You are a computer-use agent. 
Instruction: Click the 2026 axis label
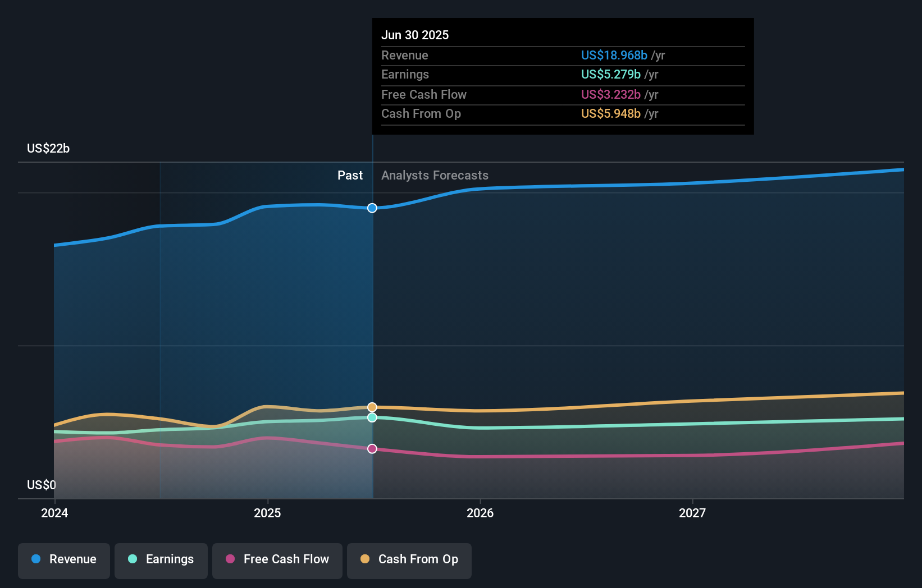481,512
